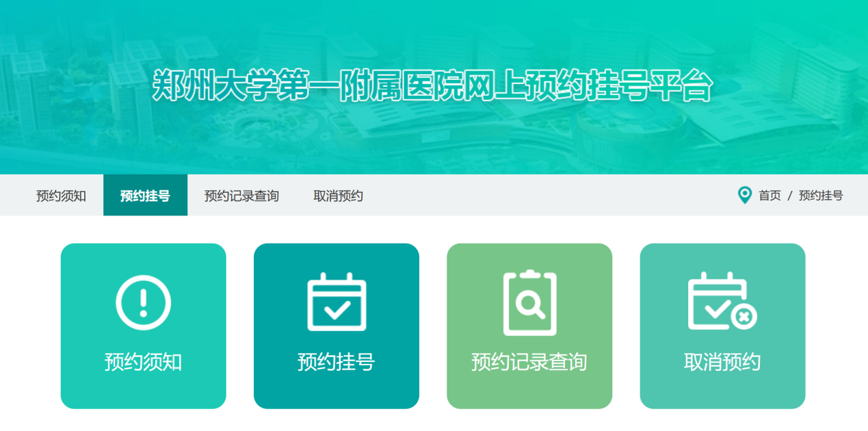Screen dimensions: 868x431
Task: Open the 预约须知 card label
Action: click(143, 362)
